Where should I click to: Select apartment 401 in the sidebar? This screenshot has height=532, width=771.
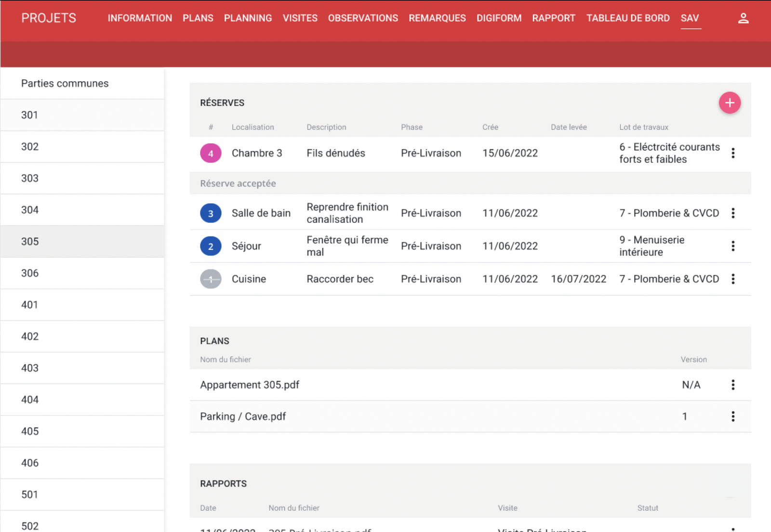pyautogui.click(x=82, y=305)
